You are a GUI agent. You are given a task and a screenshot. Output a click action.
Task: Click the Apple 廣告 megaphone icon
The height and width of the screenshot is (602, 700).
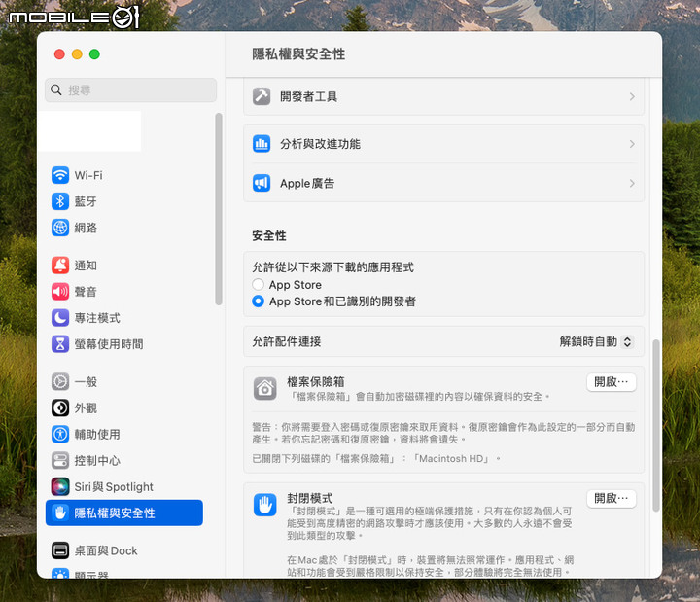click(262, 183)
